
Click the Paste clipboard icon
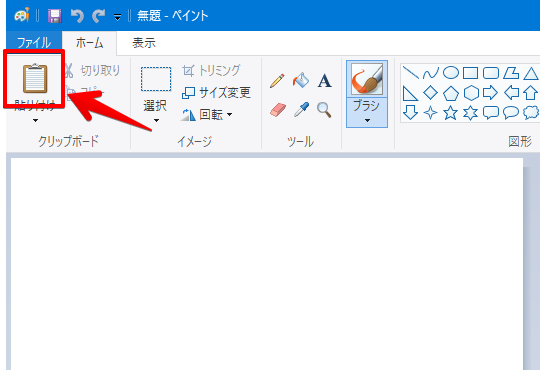click(35, 78)
